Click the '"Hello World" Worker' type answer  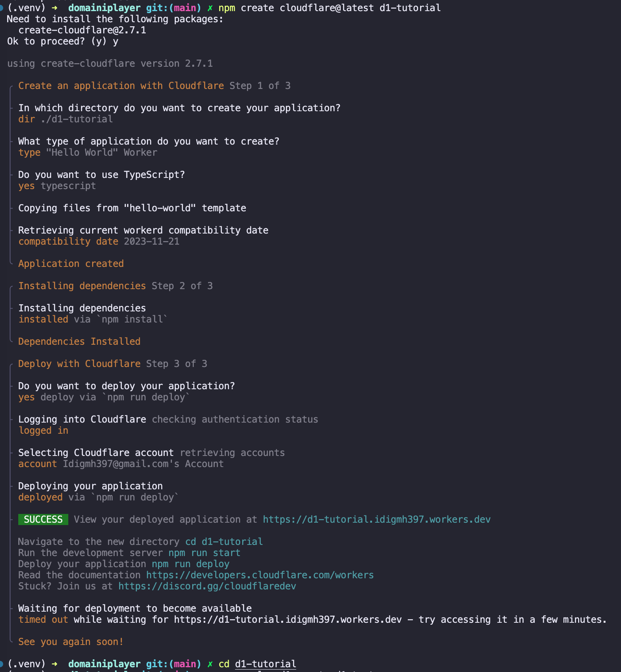click(101, 153)
